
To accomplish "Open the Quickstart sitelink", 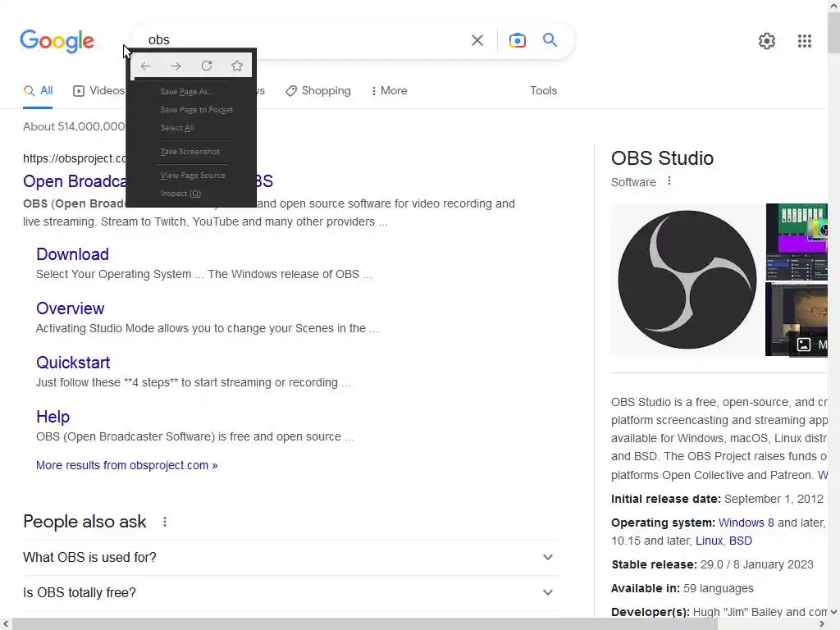I will (x=73, y=362).
